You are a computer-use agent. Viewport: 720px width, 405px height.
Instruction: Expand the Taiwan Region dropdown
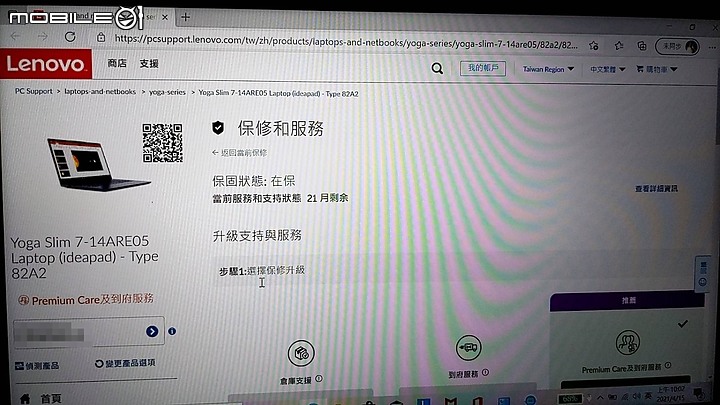click(x=548, y=69)
